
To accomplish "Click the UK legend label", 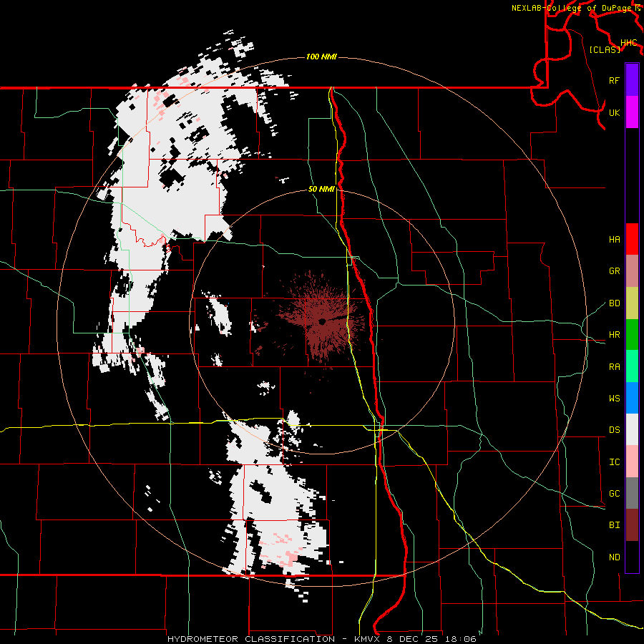I will coord(614,112).
